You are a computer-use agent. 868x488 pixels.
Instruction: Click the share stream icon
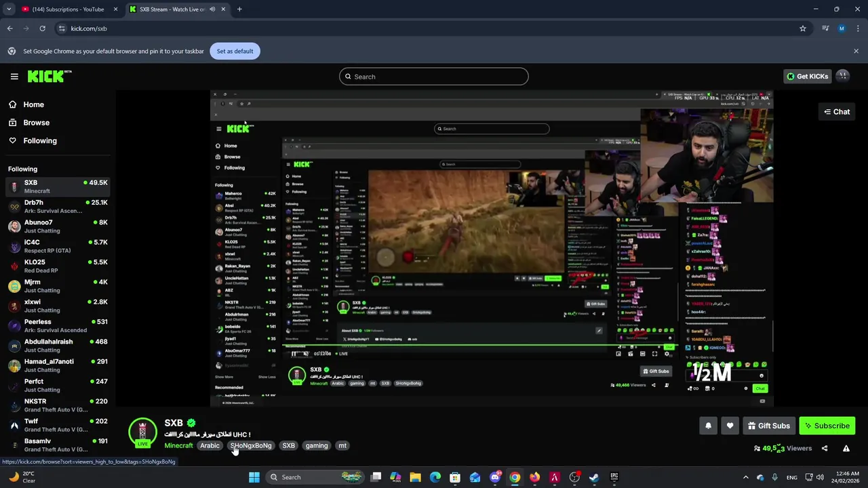click(x=825, y=448)
